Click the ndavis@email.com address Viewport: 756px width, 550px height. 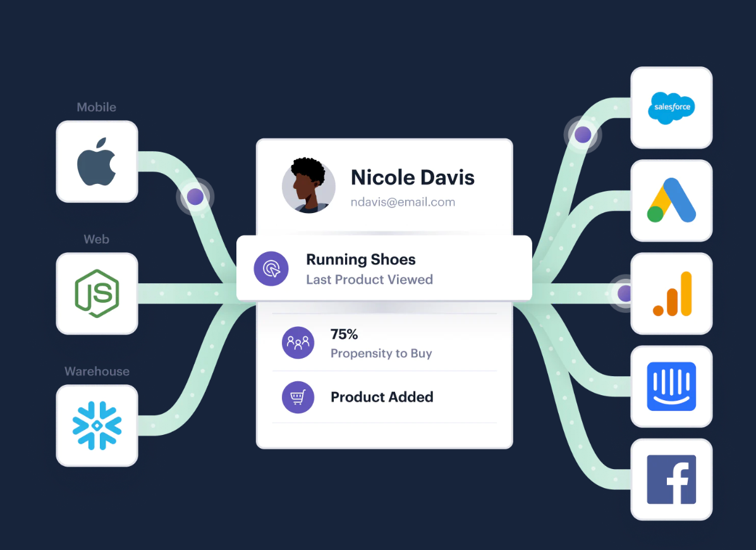[x=403, y=202]
